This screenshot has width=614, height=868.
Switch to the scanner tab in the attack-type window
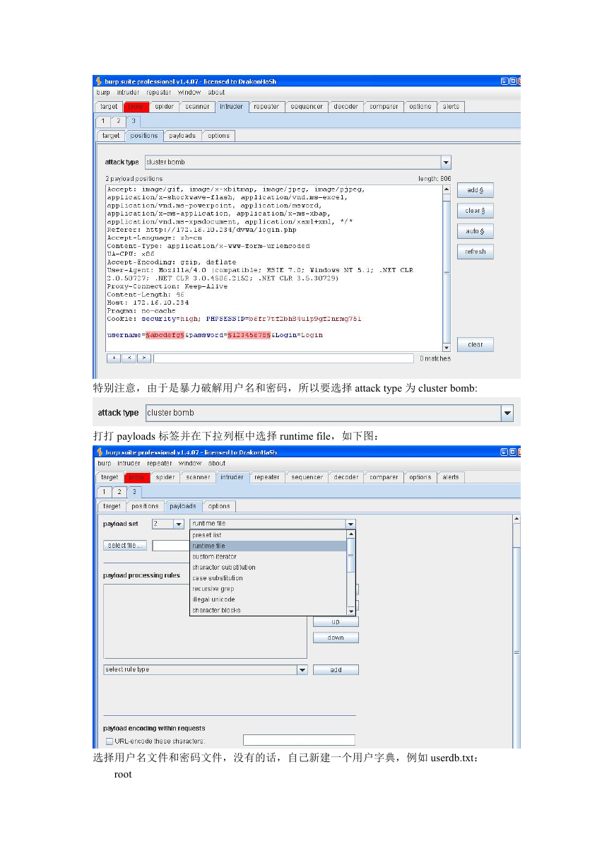pyautogui.click(x=197, y=107)
